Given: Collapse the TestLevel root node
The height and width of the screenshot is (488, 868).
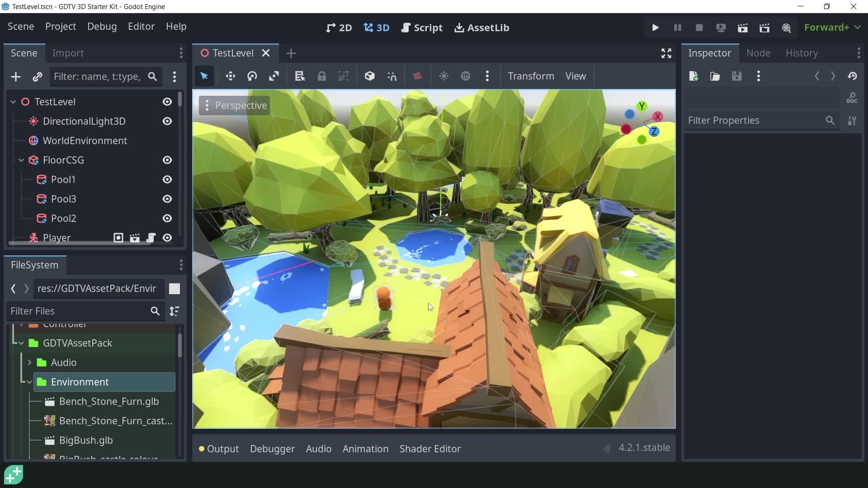Looking at the screenshot, I should (13, 102).
